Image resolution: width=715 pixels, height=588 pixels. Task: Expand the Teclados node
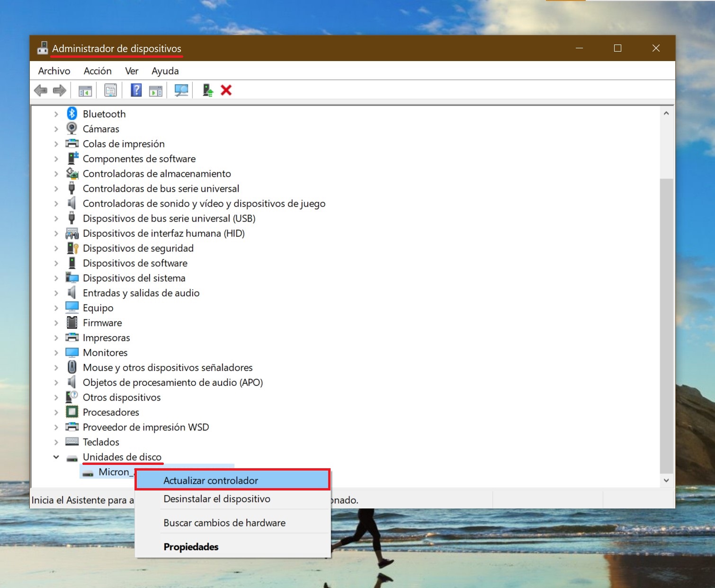(56, 442)
